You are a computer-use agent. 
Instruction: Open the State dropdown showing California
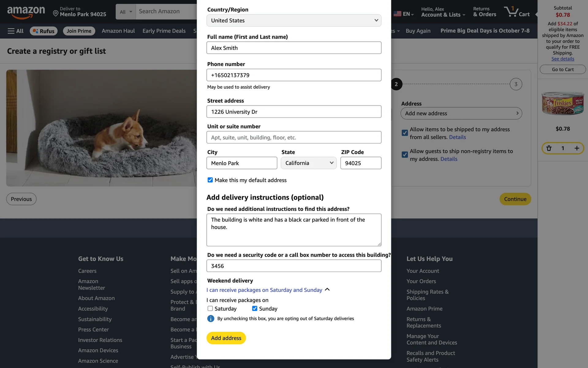pos(308,163)
